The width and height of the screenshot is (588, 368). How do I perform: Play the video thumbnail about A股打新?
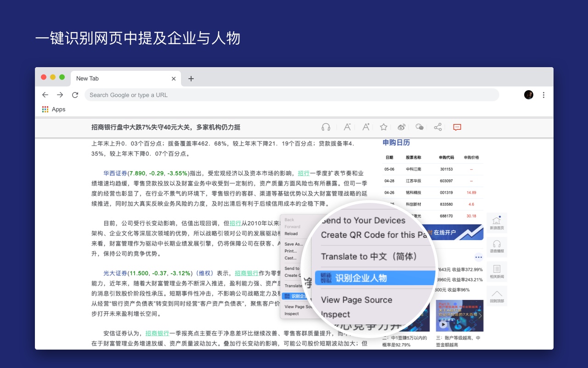pos(459,316)
